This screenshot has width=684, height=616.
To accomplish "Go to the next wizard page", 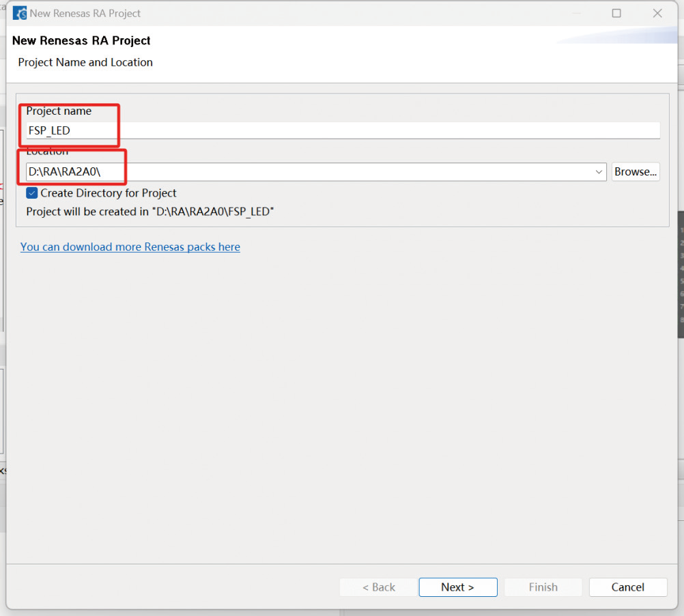I will click(457, 587).
